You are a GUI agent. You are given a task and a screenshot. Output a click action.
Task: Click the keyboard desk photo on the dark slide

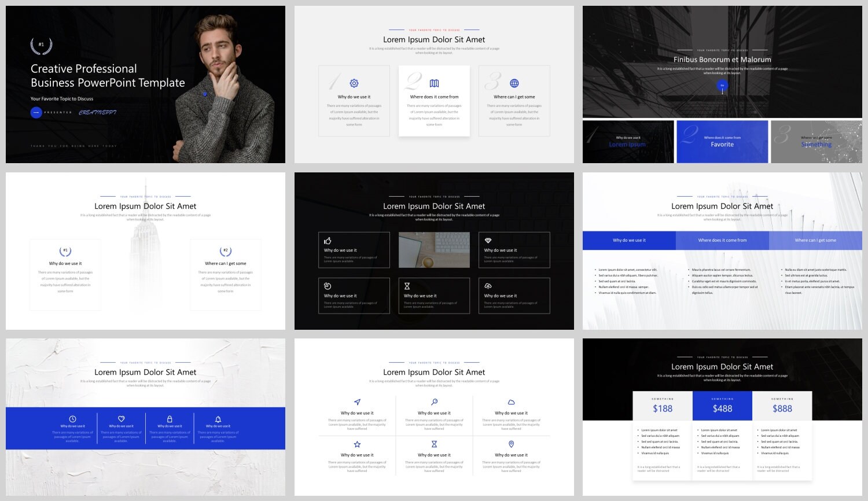434,250
